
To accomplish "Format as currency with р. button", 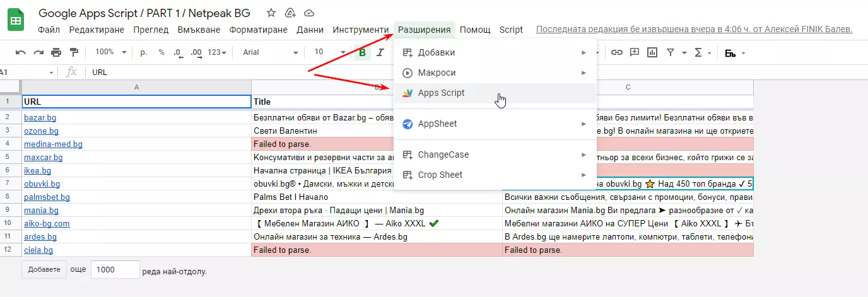I will [x=143, y=52].
